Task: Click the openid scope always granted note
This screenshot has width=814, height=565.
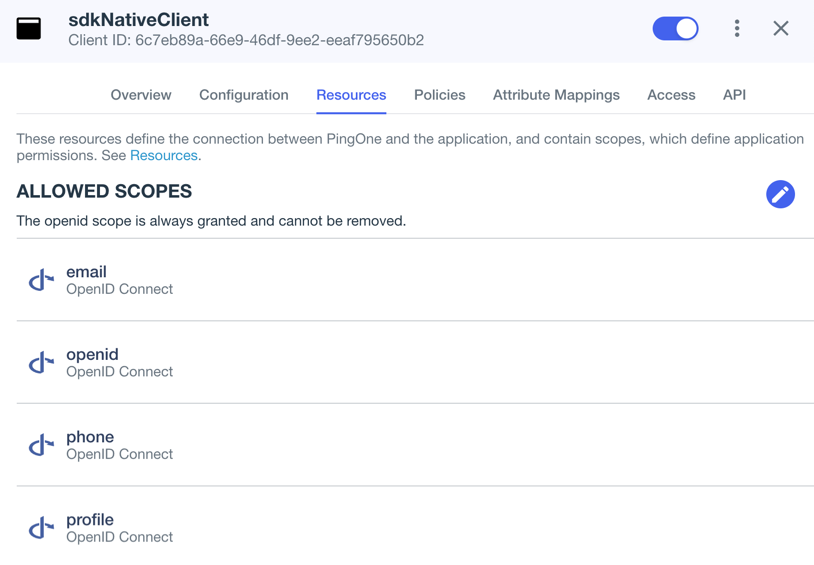Action: (x=211, y=221)
